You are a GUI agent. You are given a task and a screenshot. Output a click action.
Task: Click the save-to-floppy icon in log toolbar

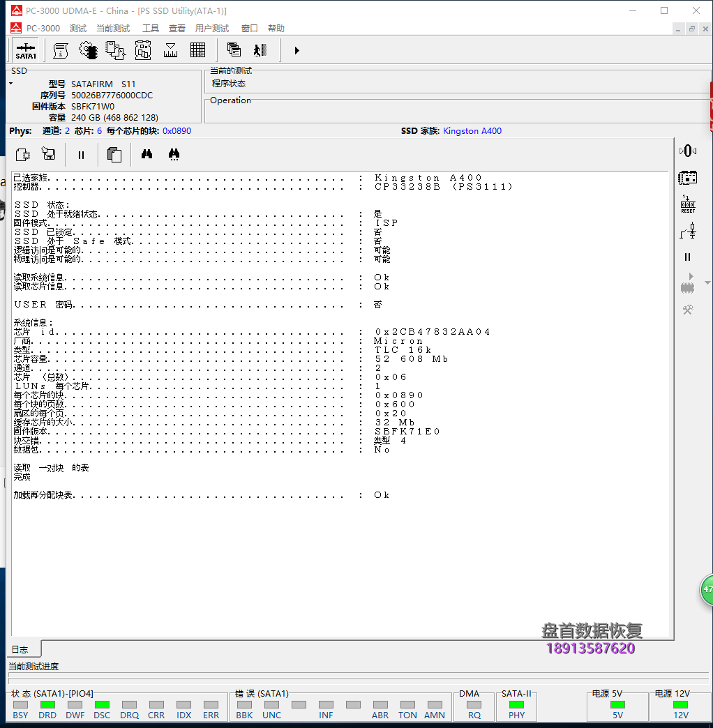tap(49, 154)
